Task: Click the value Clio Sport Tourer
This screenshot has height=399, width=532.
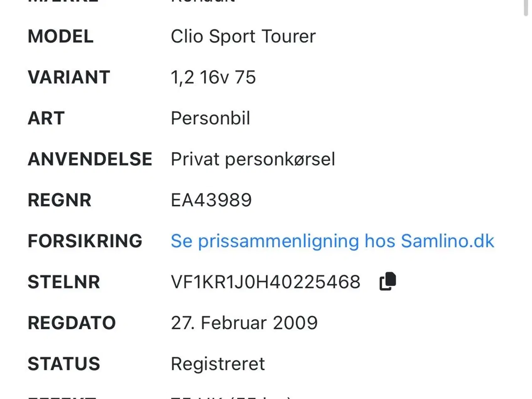Action: pos(244,36)
